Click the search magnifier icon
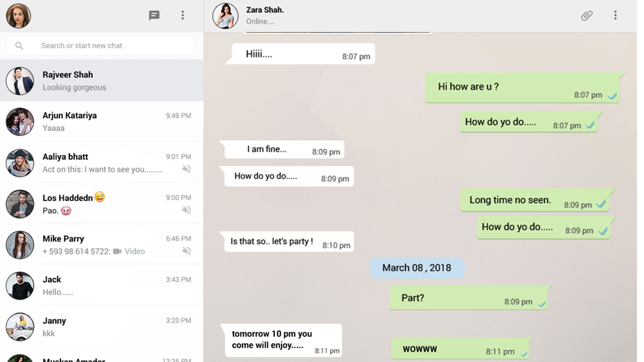The image size is (644, 362). point(19,46)
